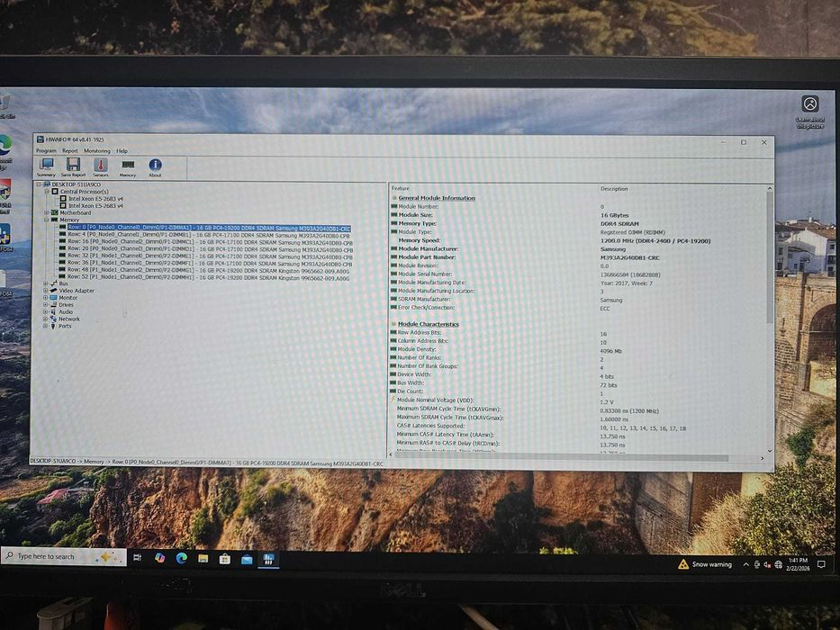
Task: Select the Motherboard label in tree
Action: pyautogui.click(x=75, y=212)
